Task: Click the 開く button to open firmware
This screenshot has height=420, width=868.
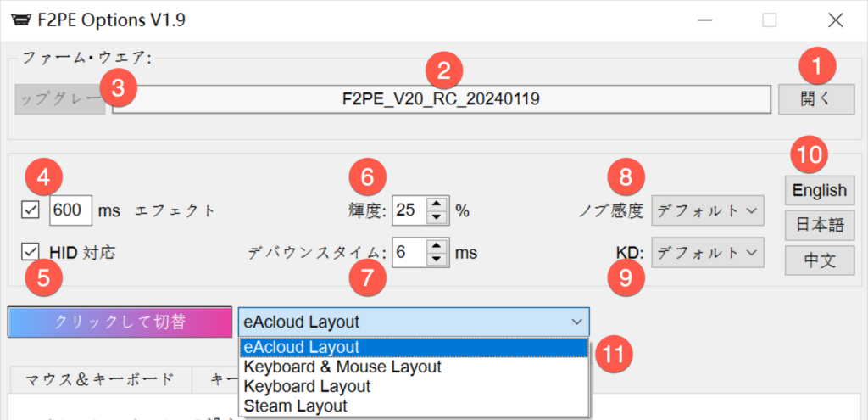Action: tap(816, 100)
